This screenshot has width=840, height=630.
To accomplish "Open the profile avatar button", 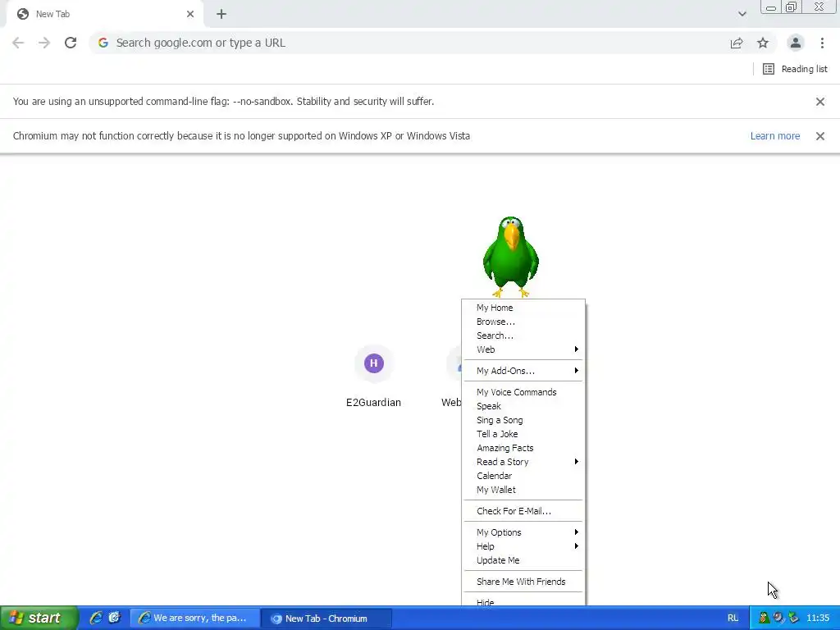I will click(796, 43).
